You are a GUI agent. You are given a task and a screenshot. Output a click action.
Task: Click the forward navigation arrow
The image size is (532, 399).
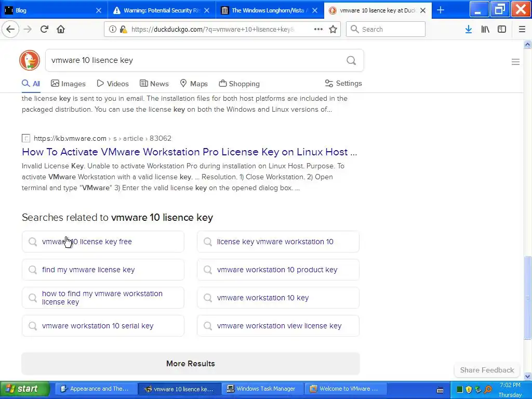pos(28,29)
